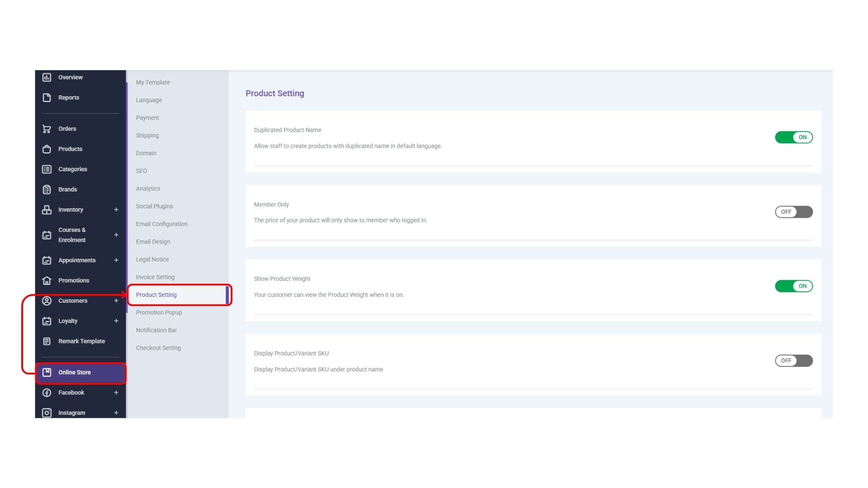The height and width of the screenshot is (488, 868).
Task: Open the Facebook logo icon
Action: (x=47, y=393)
